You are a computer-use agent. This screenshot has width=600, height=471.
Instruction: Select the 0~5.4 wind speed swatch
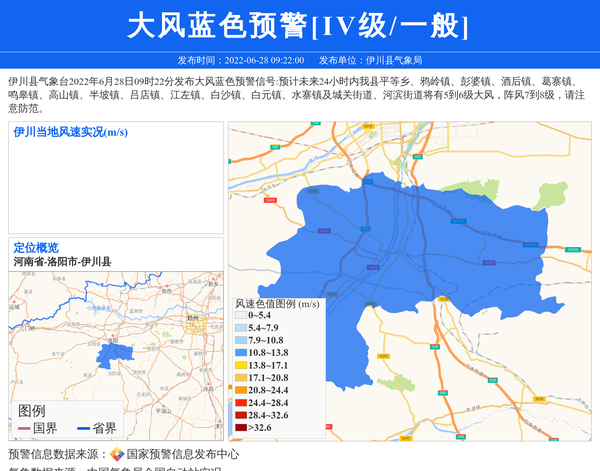click(x=241, y=315)
